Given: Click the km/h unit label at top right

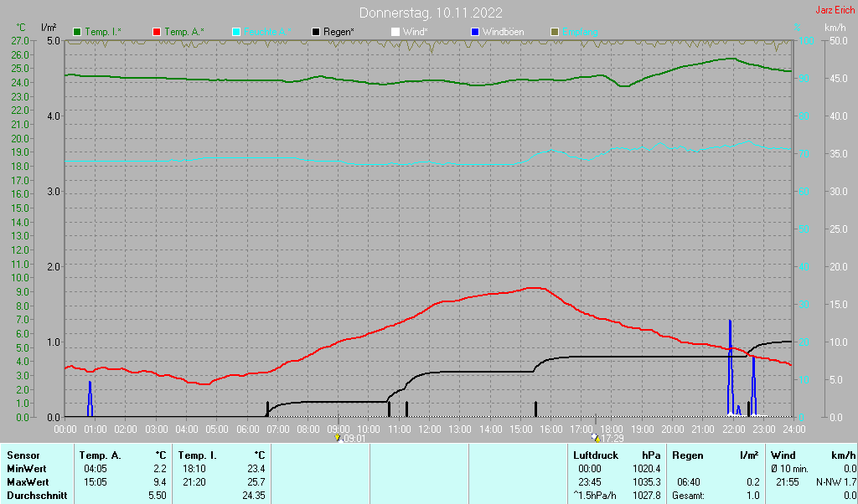Looking at the screenshot, I should pos(835,28).
